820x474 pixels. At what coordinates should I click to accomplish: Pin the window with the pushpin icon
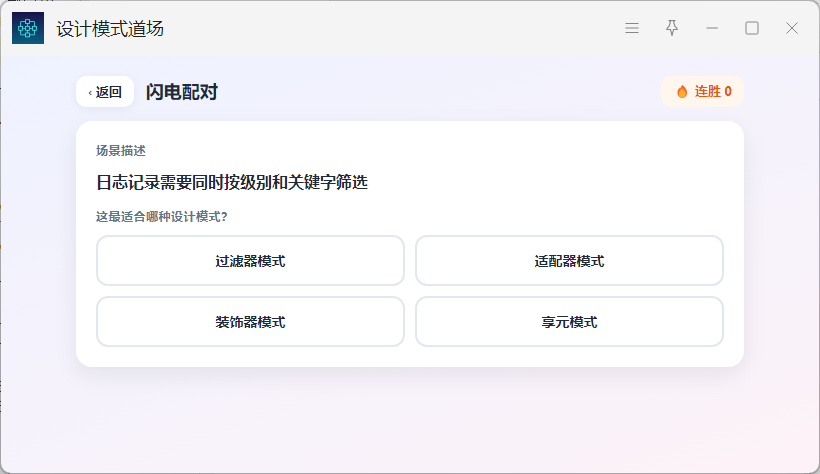click(672, 28)
